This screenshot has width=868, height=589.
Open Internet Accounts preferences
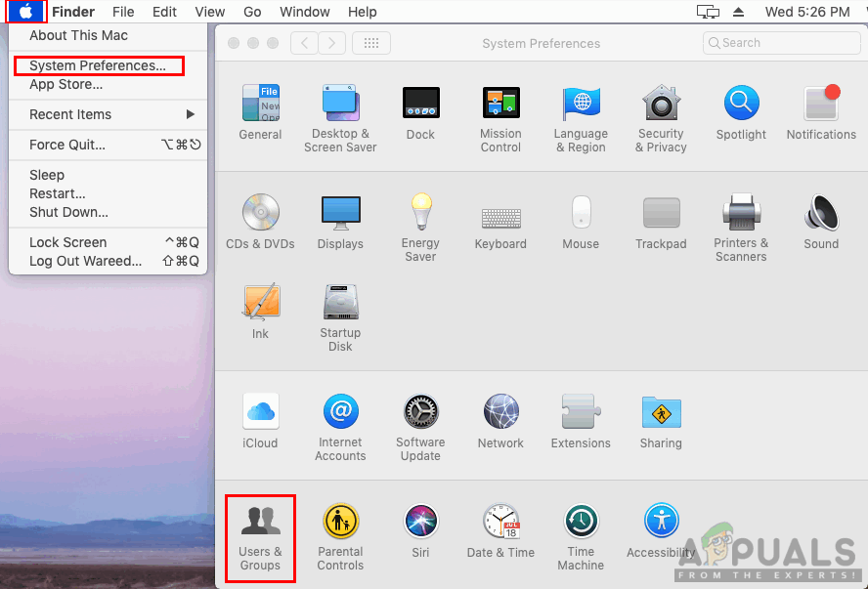coord(340,427)
